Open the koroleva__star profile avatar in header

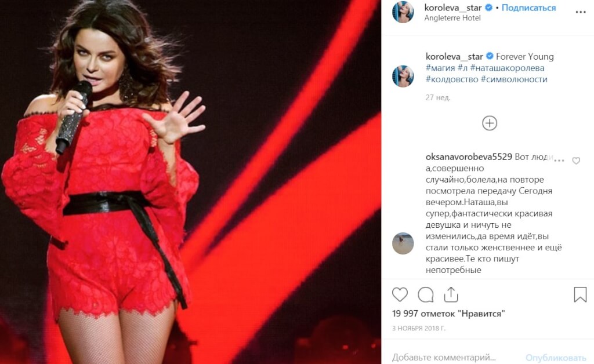coord(403,12)
